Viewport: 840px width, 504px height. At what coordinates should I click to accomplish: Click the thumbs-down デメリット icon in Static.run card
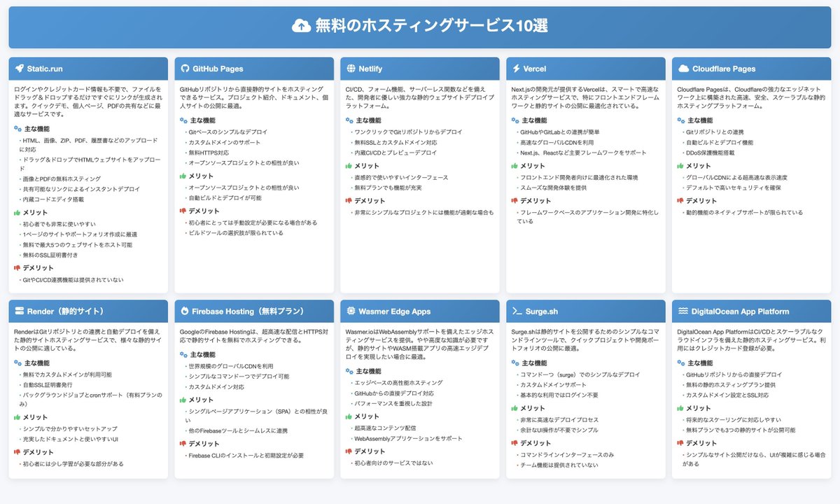click(18, 268)
